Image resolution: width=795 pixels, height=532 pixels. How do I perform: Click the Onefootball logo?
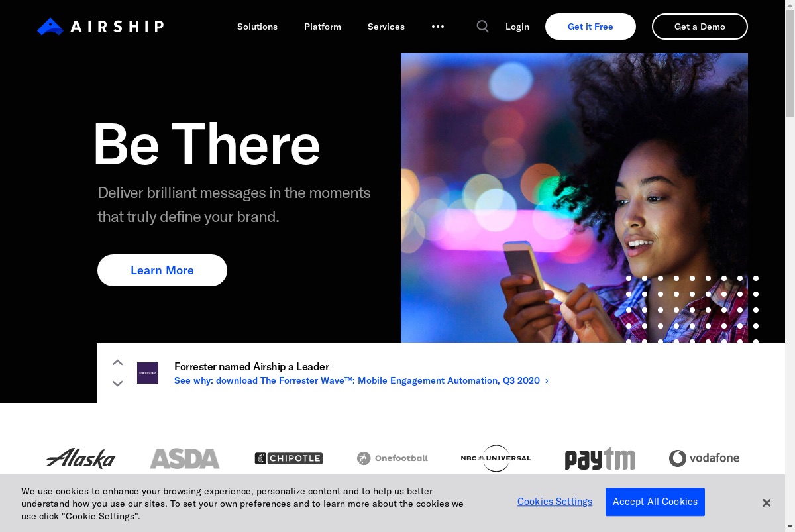coord(392,458)
